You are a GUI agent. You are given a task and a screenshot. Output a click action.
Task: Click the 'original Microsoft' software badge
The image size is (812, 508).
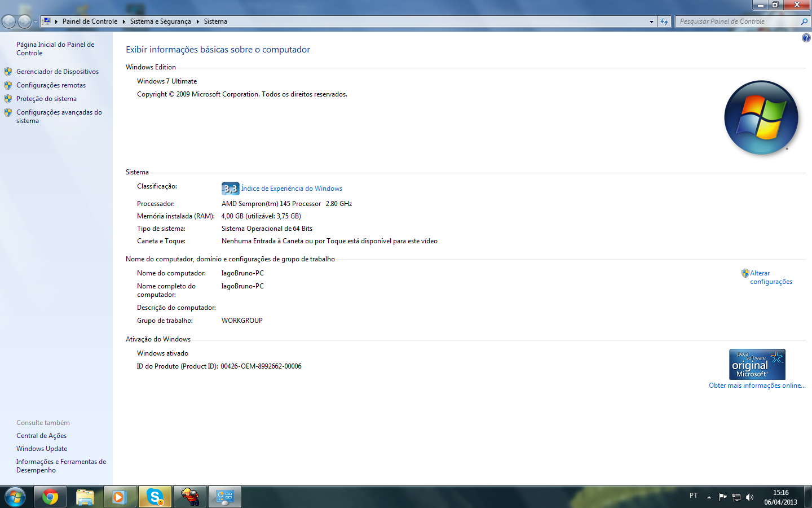pyautogui.click(x=757, y=364)
